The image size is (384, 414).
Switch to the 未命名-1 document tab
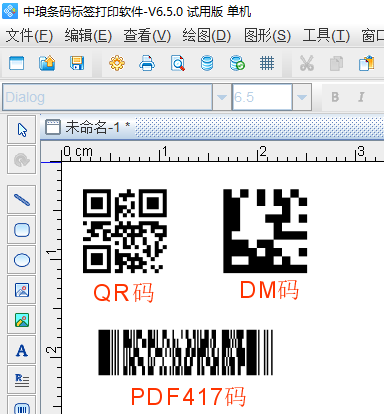[88, 127]
